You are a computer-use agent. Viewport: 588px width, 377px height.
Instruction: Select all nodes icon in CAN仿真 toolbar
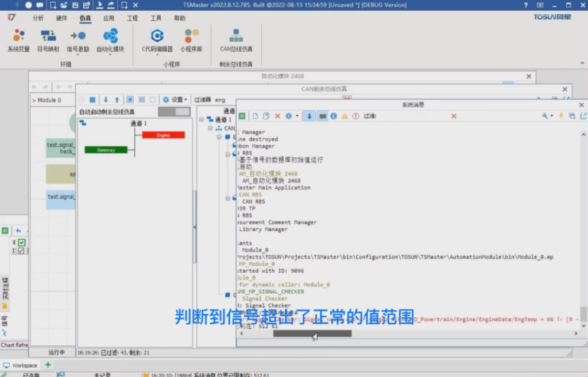(x=130, y=100)
